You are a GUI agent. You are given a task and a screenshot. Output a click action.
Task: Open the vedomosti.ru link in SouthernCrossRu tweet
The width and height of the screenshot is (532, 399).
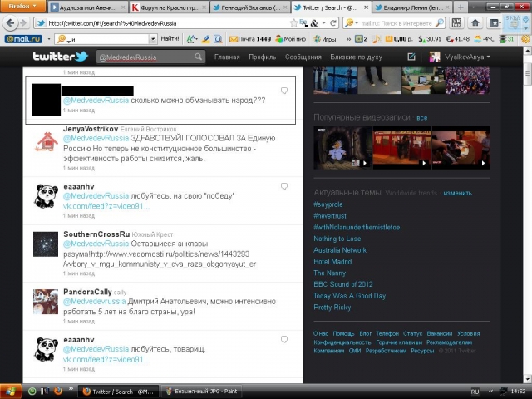160,259
